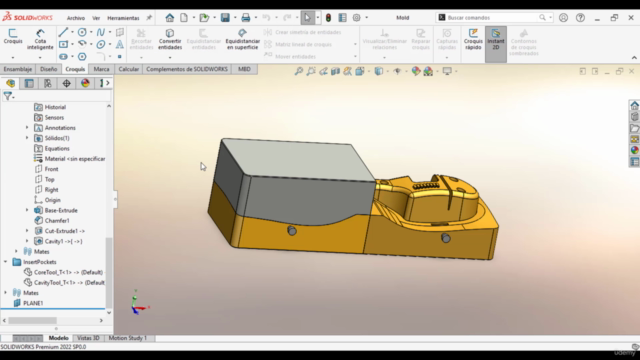The height and width of the screenshot is (360, 640).
Task: Open a file with the Open icon
Action: [204, 18]
